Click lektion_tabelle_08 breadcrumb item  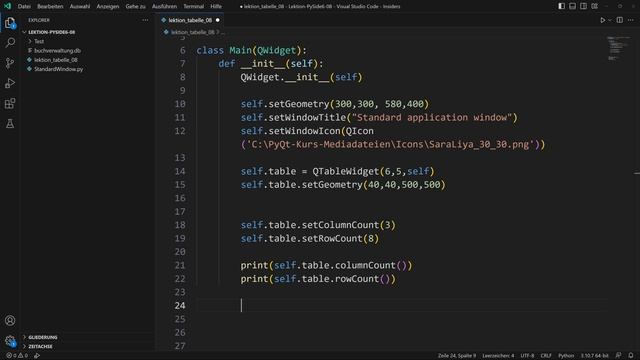pos(192,32)
